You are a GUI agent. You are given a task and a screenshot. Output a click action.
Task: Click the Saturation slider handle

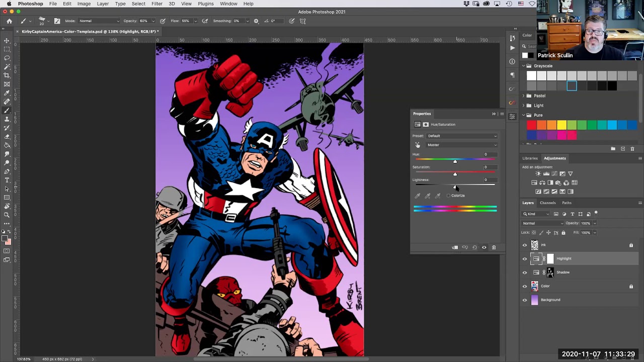(455, 174)
